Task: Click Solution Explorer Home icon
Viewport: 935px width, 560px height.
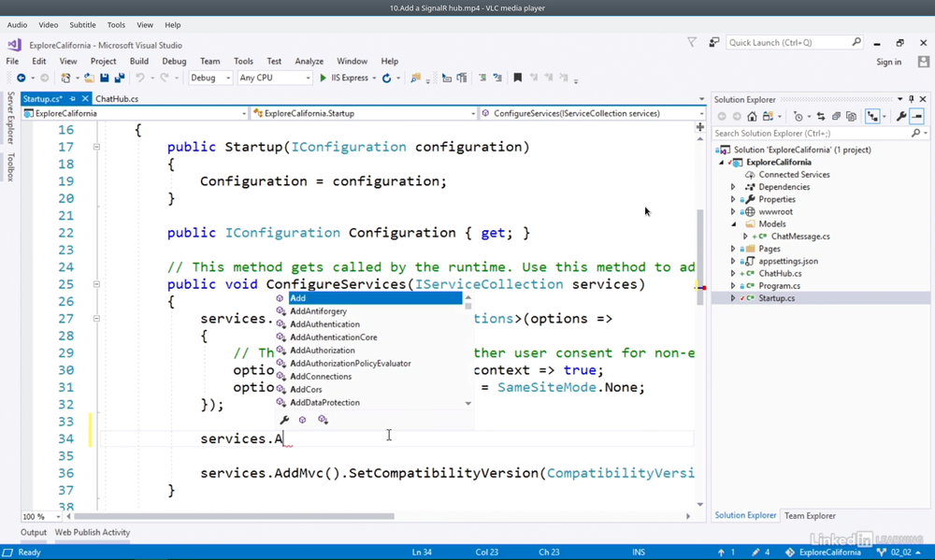Action: (753, 117)
